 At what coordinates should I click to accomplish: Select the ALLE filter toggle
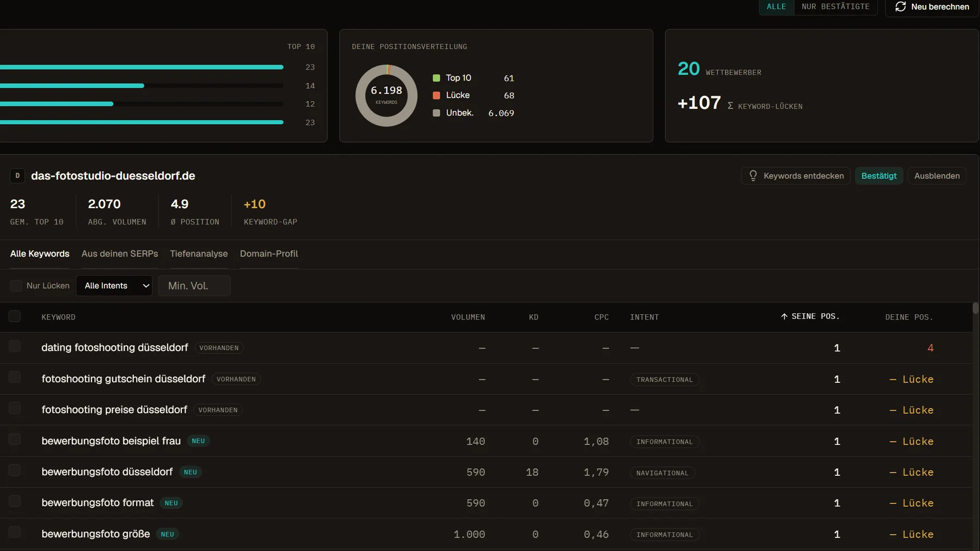776,7
